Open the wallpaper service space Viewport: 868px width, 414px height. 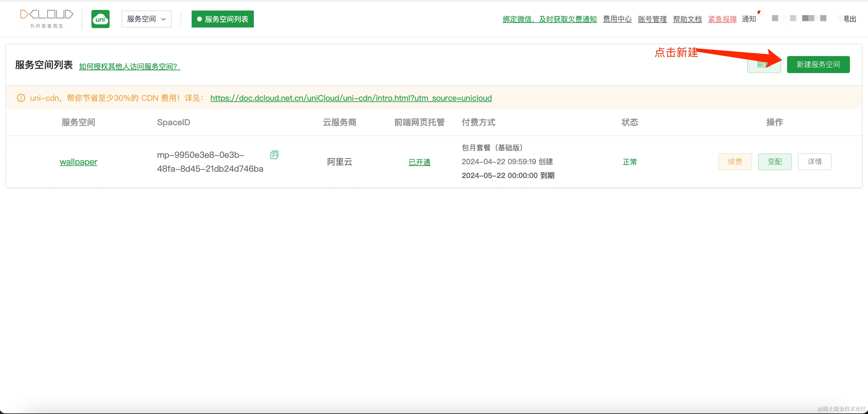(78, 162)
